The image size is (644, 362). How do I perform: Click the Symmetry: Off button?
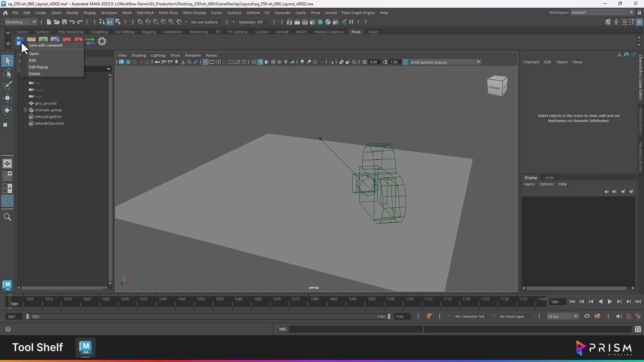point(251,22)
